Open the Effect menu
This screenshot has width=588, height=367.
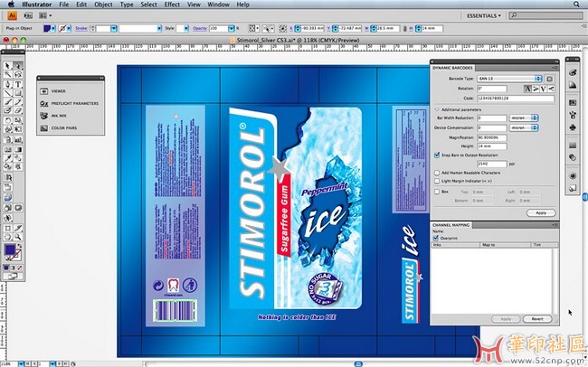(172, 5)
